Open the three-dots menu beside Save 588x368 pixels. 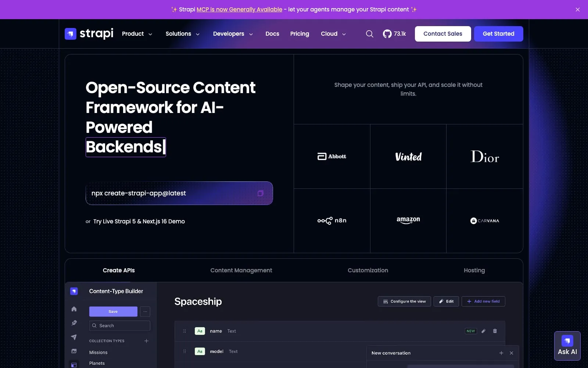click(x=145, y=311)
